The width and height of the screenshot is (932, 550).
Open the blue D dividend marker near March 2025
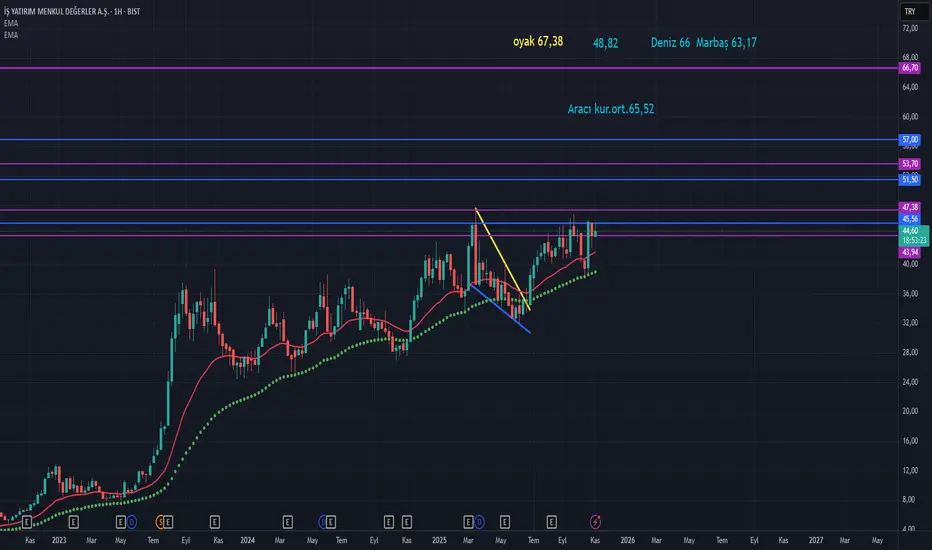tap(480, 521)
